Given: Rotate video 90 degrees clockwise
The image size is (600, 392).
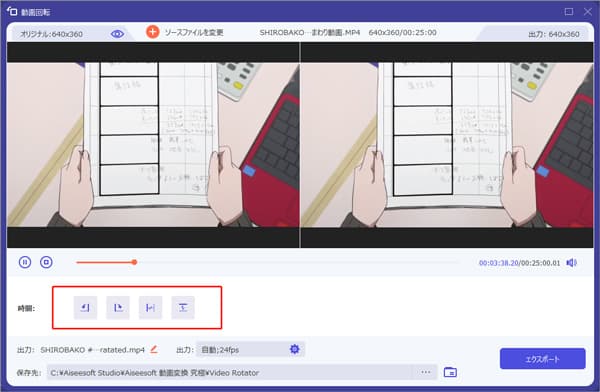Looking at the screenshot, I should (x=118, y=307).
